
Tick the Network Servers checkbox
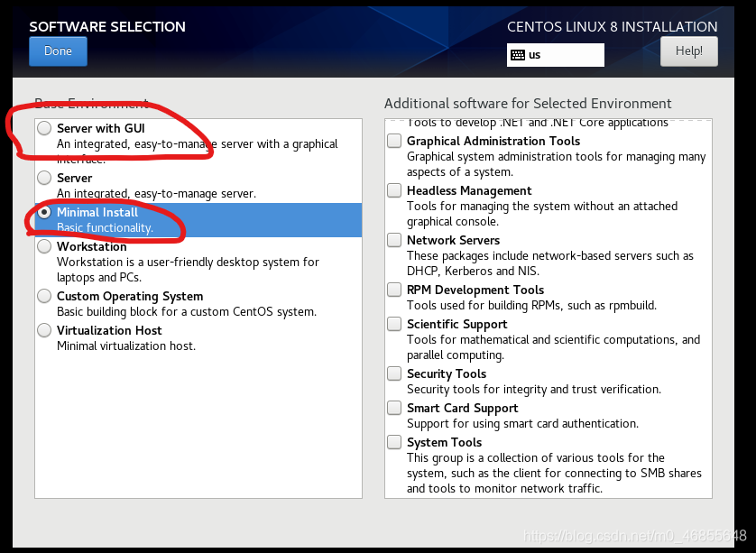click(x=394, y=240)
